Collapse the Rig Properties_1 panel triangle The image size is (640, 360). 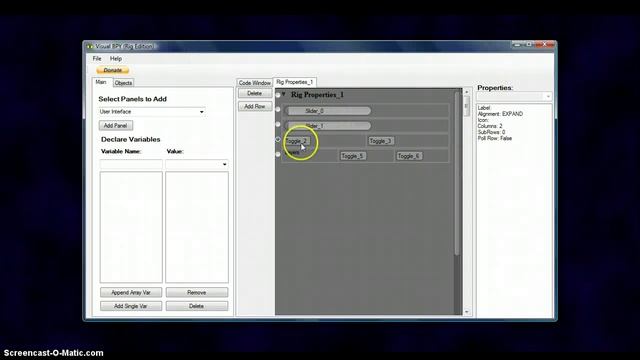pyautogui.click(x=284, y=94)
